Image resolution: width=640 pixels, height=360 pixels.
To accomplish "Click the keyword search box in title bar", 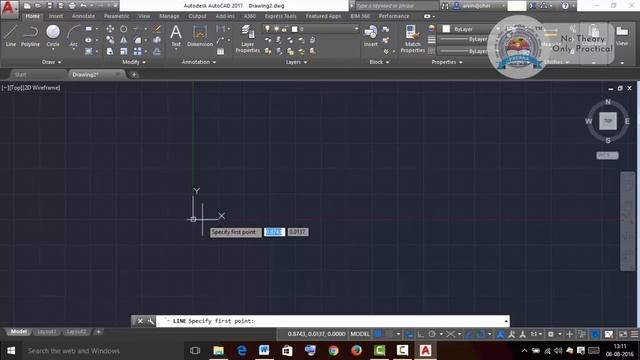I will (396, 6).
